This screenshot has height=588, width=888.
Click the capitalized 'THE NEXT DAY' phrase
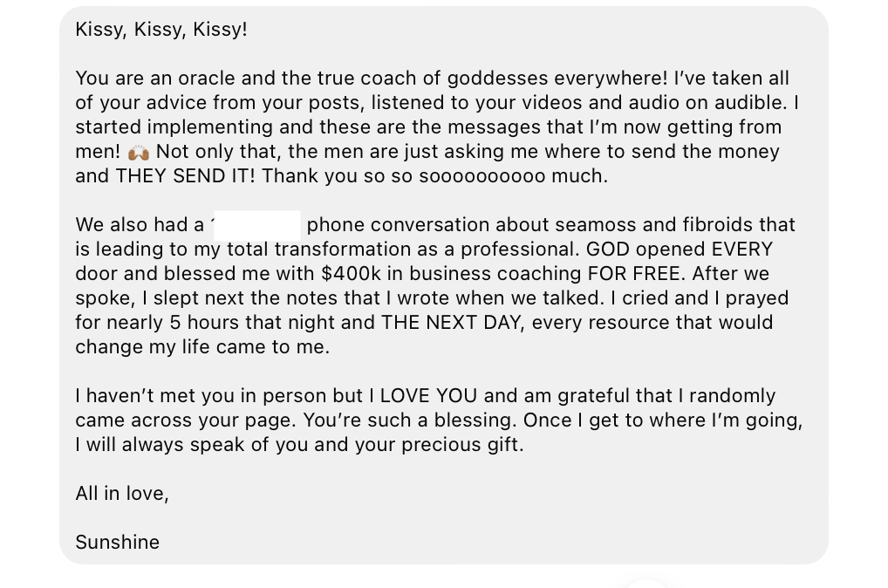coord(453,323)
